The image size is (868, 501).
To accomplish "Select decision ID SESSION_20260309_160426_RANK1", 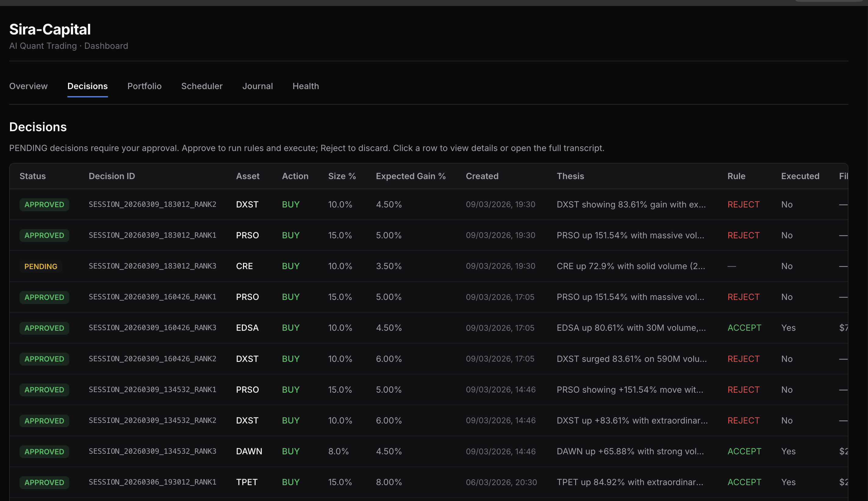I will pyautogui.click(x=153, y=297).
